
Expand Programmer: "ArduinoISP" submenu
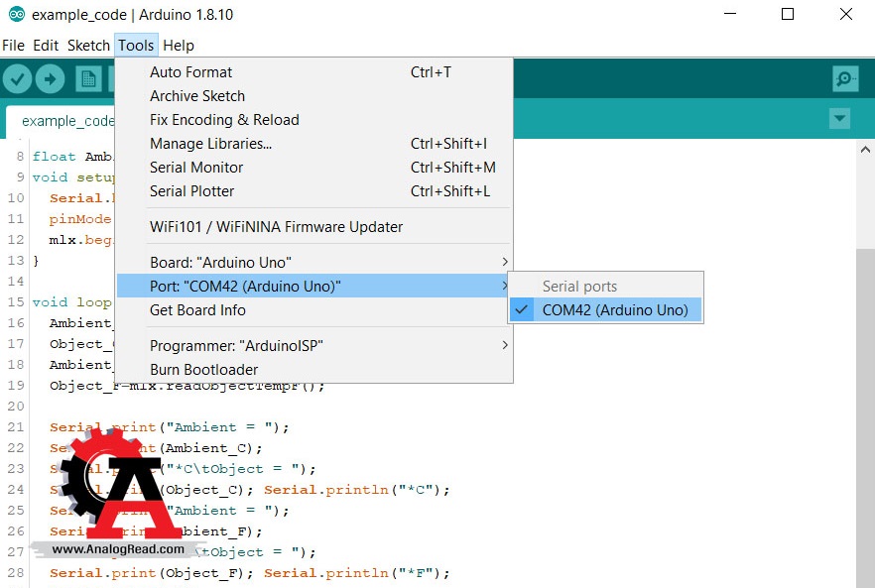(x=314, y=346)
